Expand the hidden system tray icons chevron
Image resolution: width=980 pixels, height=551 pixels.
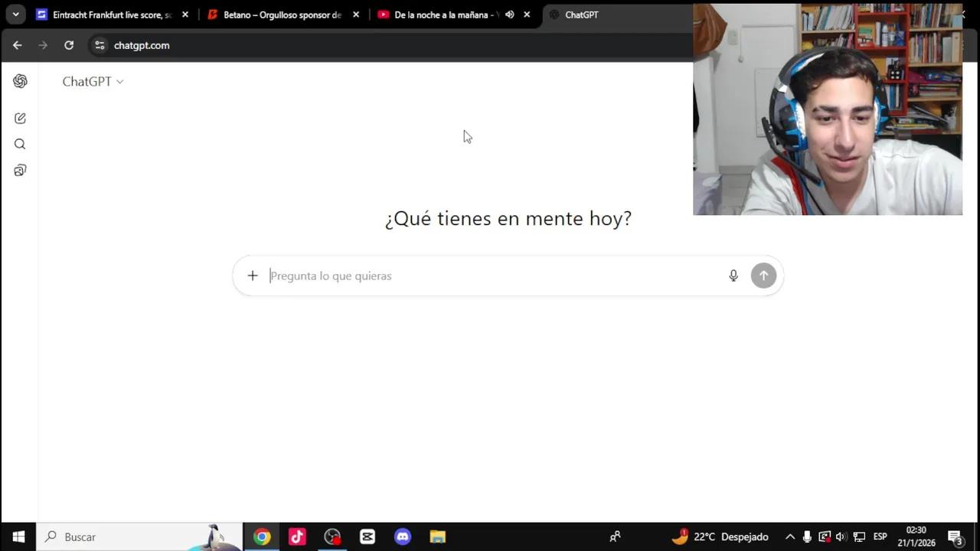(x=790, y=536)
